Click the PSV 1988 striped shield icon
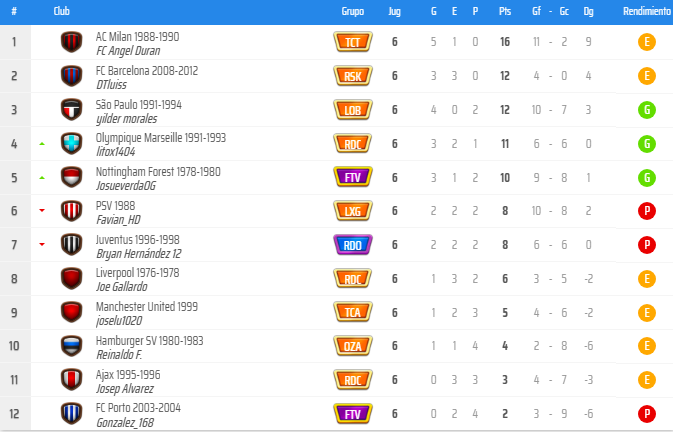Image resolution: width=673 pixels, height=432 pixels. [x=71, y=211]
